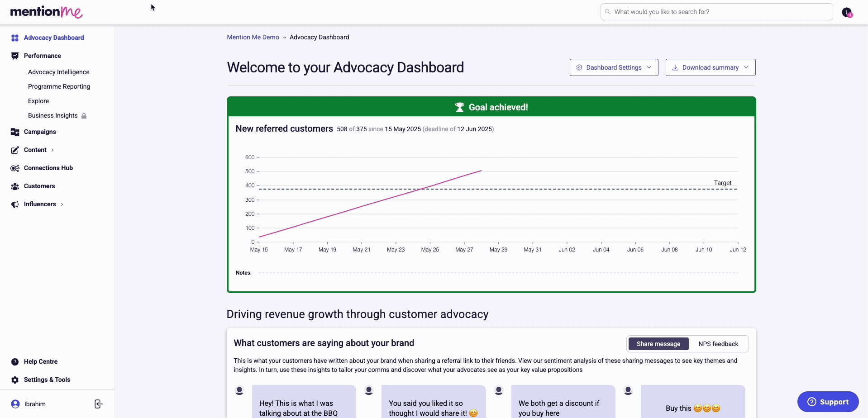Open the notifications profile icon at top right
868x418 pixels.
(847, 12)
